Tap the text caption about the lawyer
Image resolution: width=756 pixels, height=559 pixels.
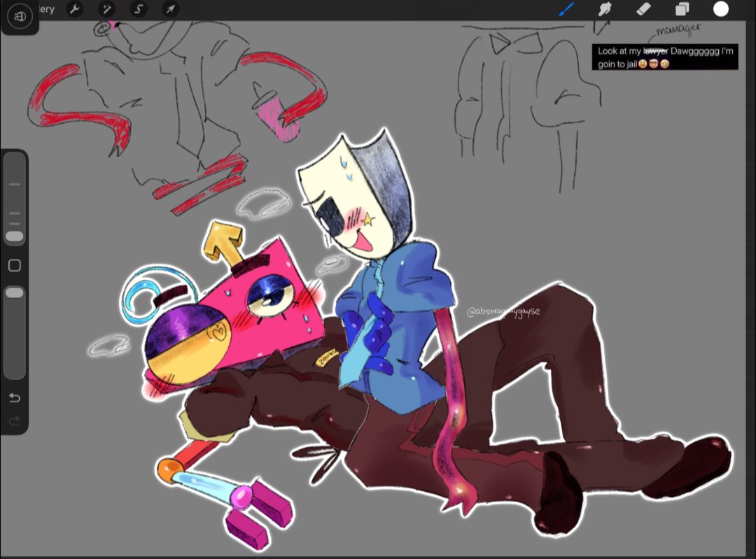pos(664,57)
